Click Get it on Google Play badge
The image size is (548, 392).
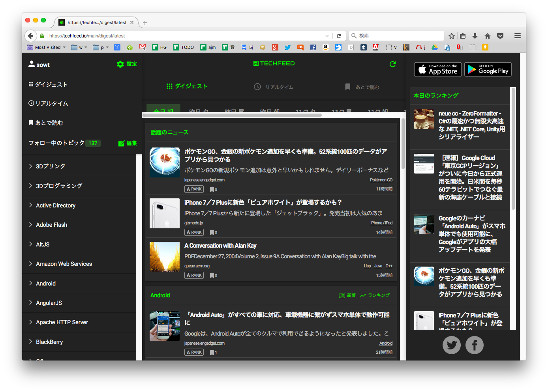[488, 69]
